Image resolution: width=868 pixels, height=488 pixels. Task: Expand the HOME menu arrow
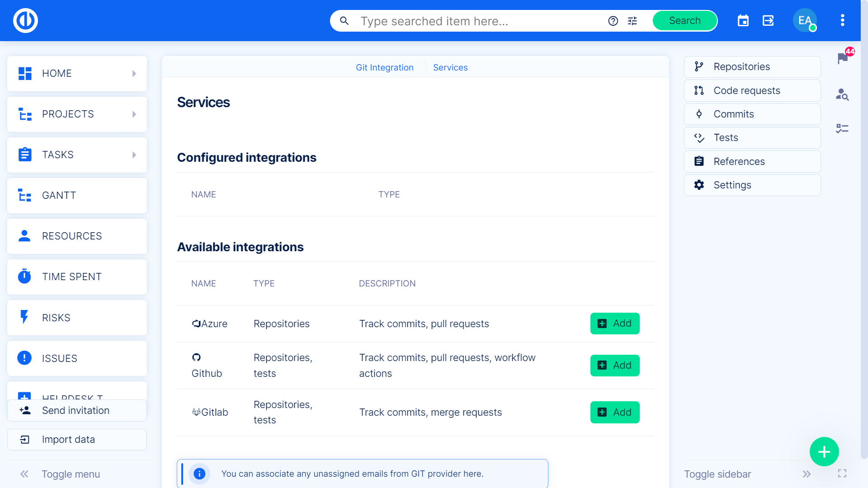134,74
